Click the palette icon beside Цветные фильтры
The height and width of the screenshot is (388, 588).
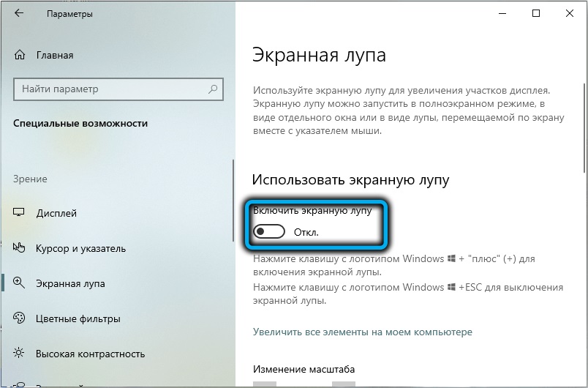pos(20,318)
